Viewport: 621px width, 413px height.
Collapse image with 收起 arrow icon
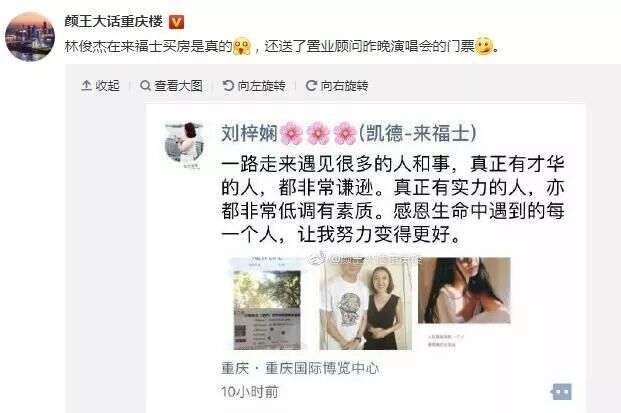tap(86, 85)
